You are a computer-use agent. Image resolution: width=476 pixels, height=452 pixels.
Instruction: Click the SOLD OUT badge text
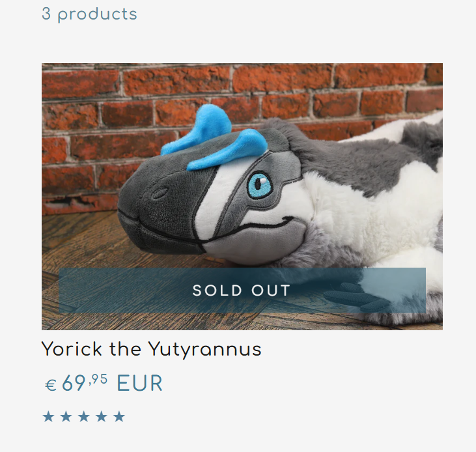click(242, 290)
